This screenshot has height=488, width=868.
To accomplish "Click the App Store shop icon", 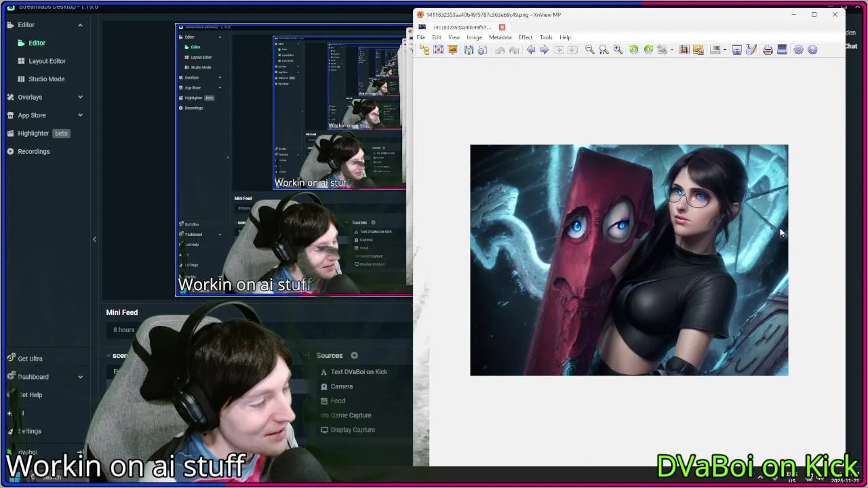I will point(10,115).
